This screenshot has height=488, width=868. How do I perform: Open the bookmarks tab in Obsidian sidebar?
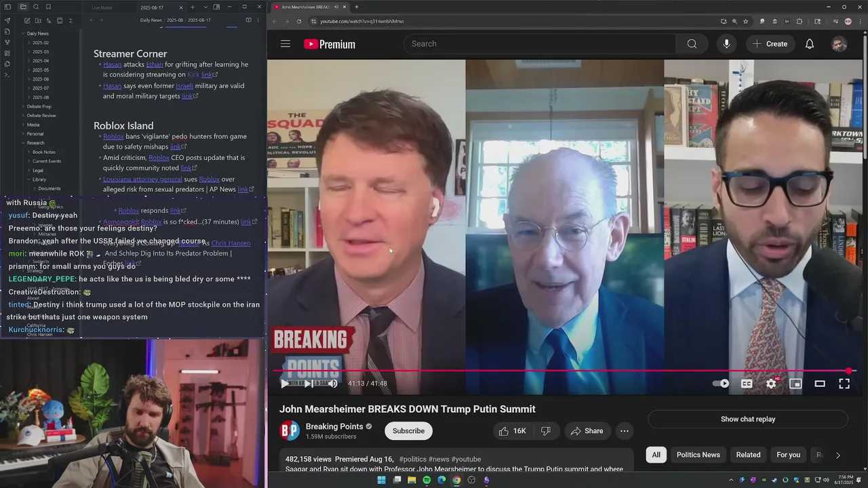point(48,7)
